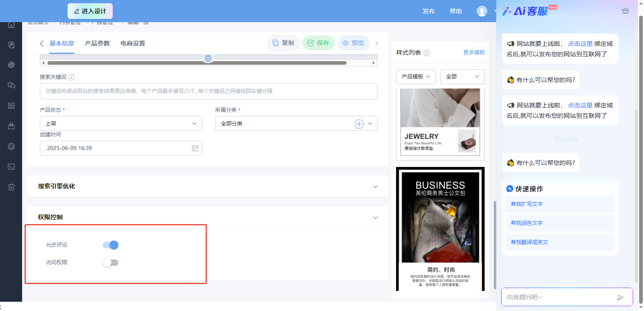Click the back arrow beside 基本信息
Image resolution: width=644 pixels, height=311 pixels.
(41, 43)
